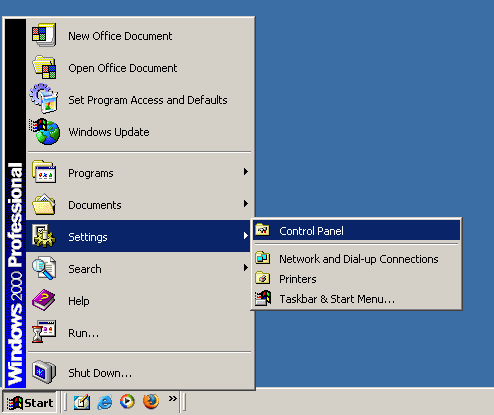494x415 pixels.
Task: Launch Firefox from the Quick Launch bar
Action: tap(151, 402)
